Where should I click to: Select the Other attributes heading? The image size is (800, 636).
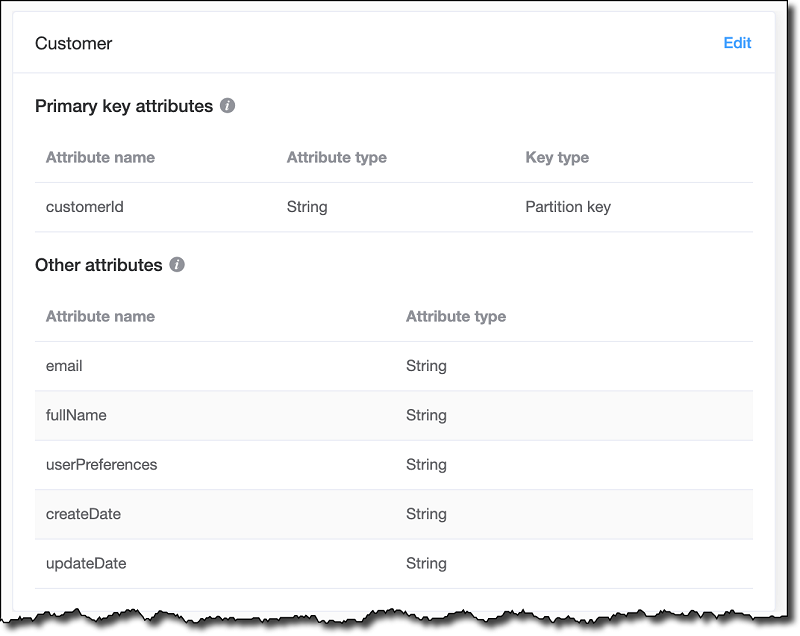click(98, 265)
